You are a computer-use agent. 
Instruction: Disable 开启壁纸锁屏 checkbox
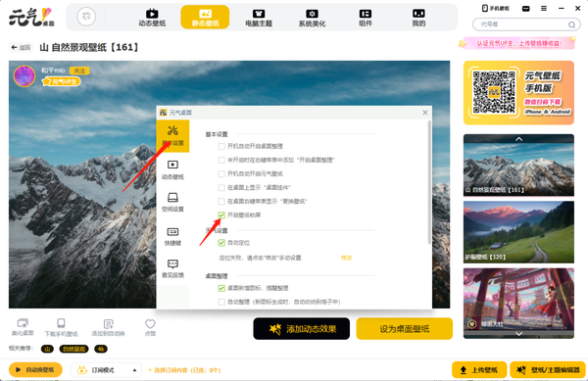[221, 215]
